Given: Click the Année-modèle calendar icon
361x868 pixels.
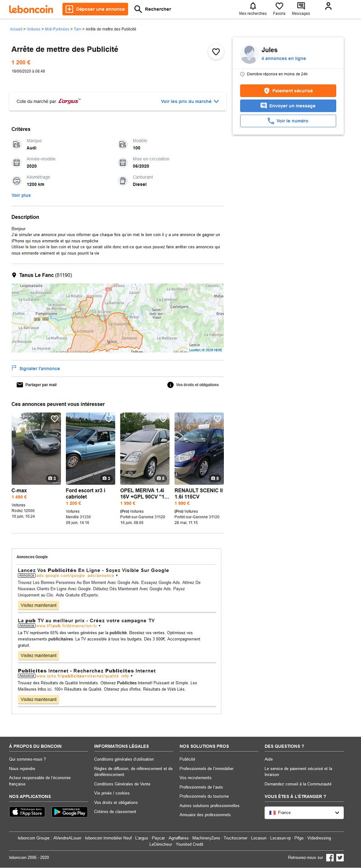Looking at the screenshot, I should [x=17, y=162].
